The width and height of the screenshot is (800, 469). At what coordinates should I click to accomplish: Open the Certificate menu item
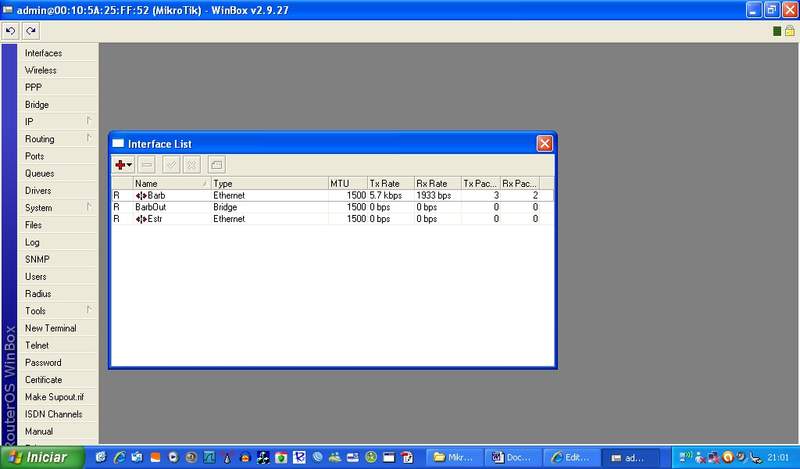pyautogui.click(x=43, y=380)
